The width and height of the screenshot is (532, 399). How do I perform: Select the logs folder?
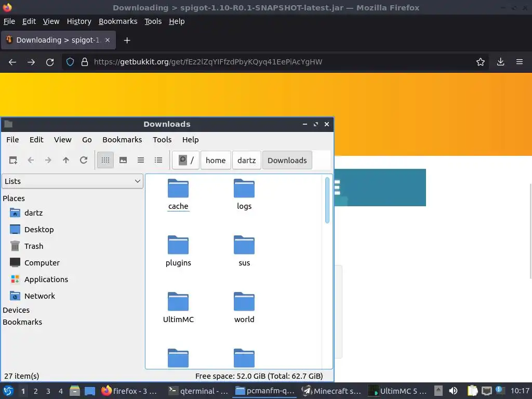[244, 195]
